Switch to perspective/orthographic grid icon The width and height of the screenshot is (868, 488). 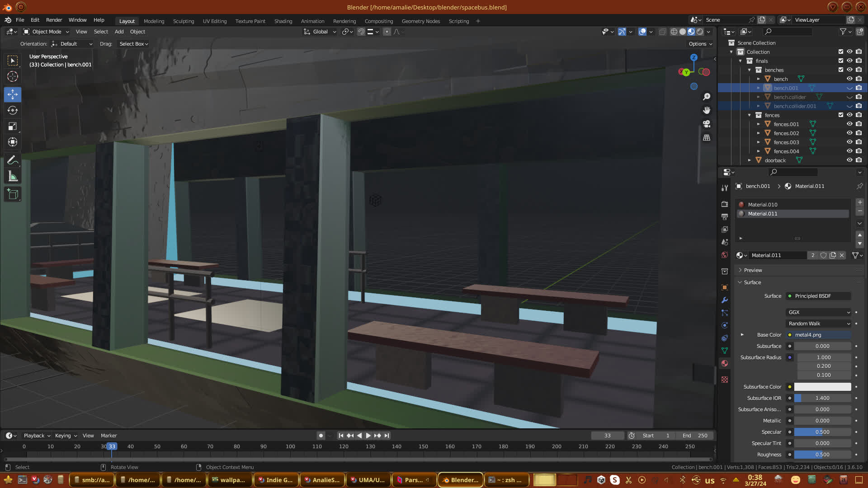pyautogui.click(x=707, y=138)
